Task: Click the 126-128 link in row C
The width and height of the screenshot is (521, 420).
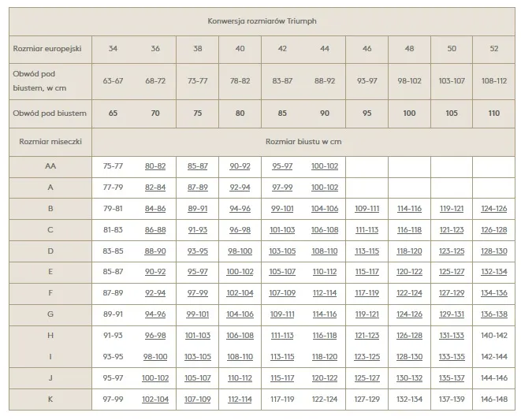Action: [x=493, y=229]
